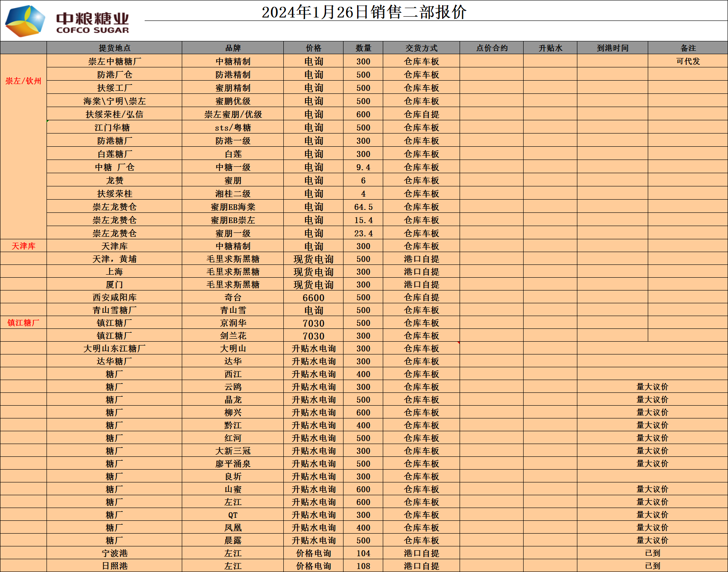Click the 交货方式 column header

[x=421, y=48]
